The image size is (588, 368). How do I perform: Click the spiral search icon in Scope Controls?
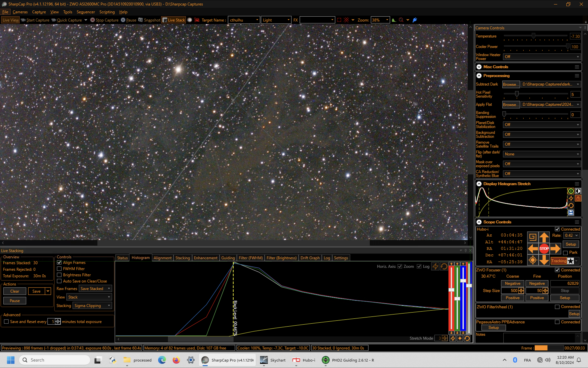point(532,237)
